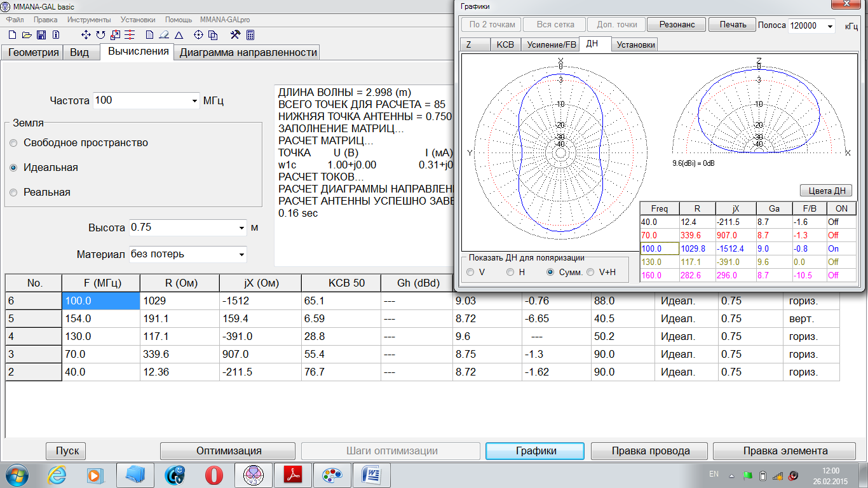Switch to MMANA-GAL taskbar icon
This screenshot has height=488, width=868.
(x=254, y=474)
